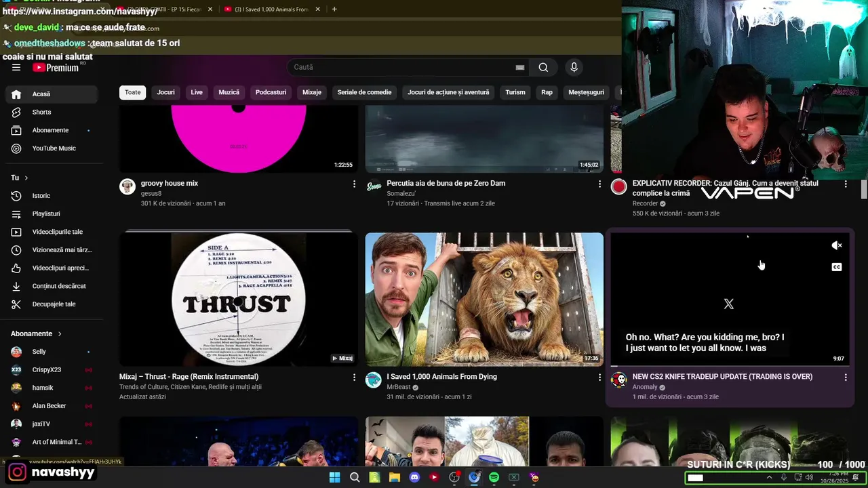Image resolution: width=868 pixels, height=488 pixels.
Task: Open Recorder channel avatar
Action: point(619,186)
